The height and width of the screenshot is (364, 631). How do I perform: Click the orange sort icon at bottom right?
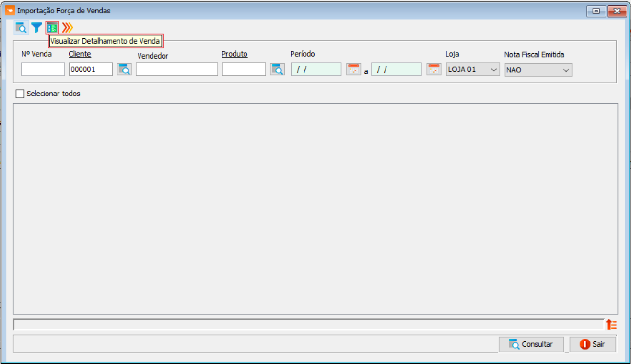pyautogui.click(x=611, y=325)
